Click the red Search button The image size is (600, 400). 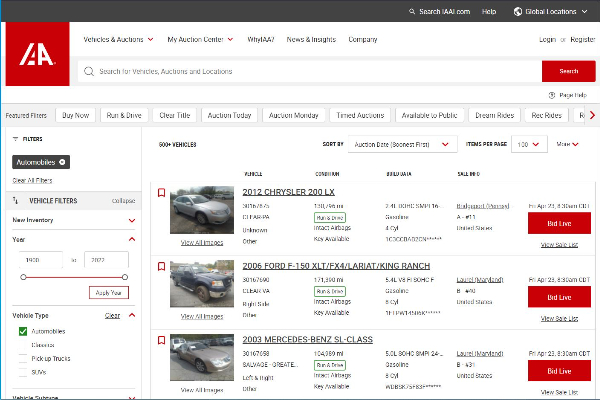pos(569,71)
